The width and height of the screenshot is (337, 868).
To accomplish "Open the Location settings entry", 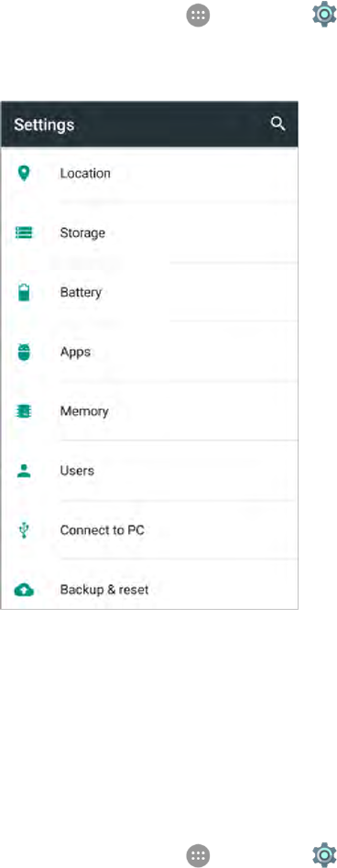I will (x=149, y=174).
